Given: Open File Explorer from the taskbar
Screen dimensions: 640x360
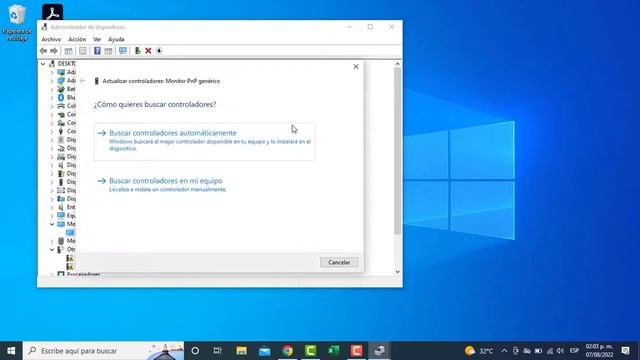Looking at the screenshot, I should coord(241,351).
